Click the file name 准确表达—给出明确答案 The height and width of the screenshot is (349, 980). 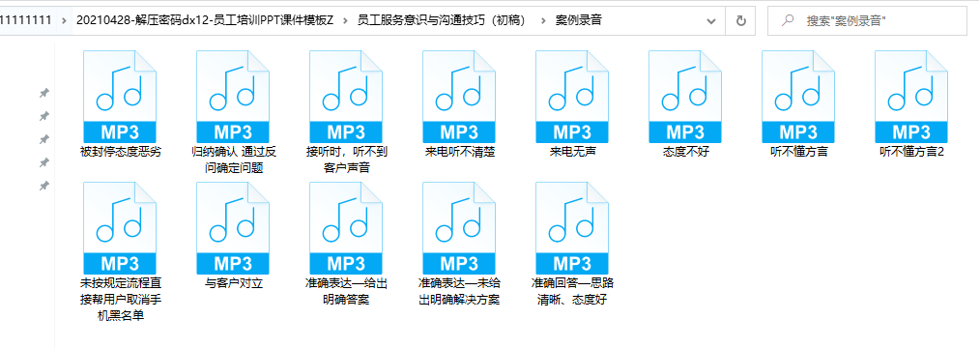click(x=346, y=291)
